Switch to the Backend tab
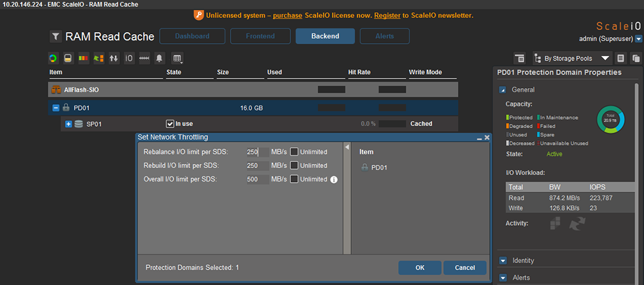Image resolution: width=644 pixels, height=285 pixels. [325, 36]
